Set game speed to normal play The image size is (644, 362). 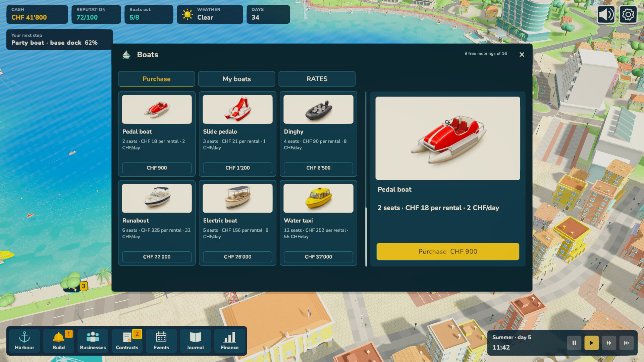592,343
